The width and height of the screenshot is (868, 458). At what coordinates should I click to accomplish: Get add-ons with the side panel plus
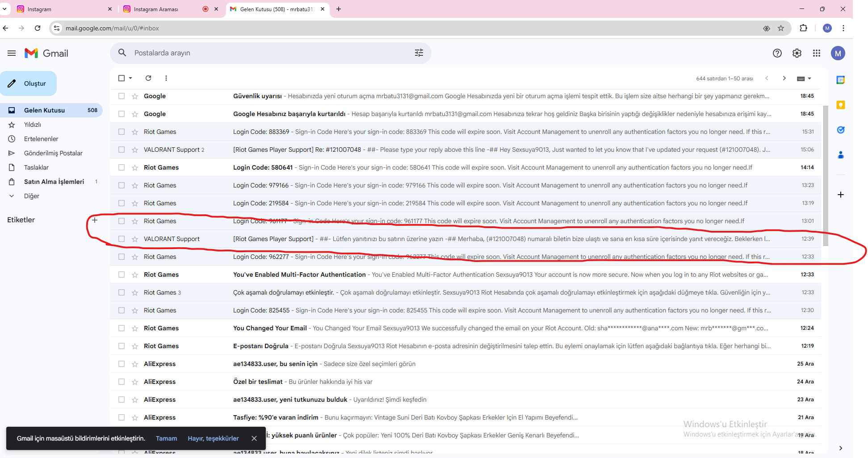click(x=841, y=195)
